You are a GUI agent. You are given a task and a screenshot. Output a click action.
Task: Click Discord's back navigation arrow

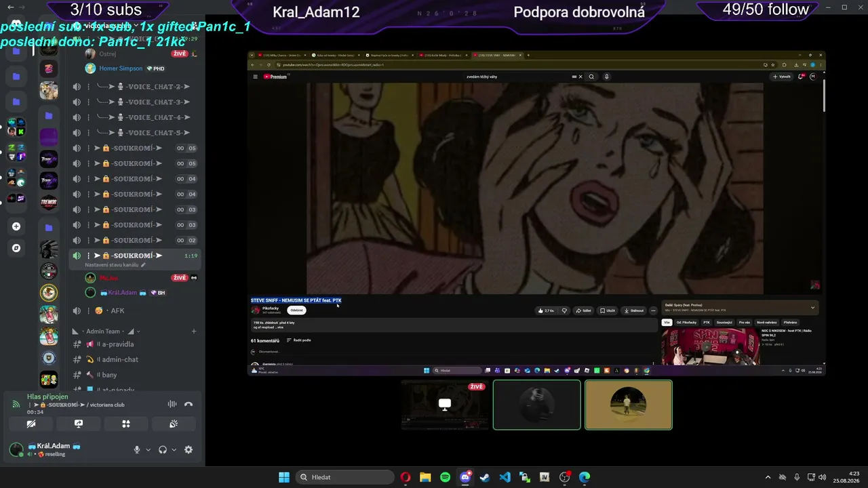pyautogui.click(x=11, y=7)
